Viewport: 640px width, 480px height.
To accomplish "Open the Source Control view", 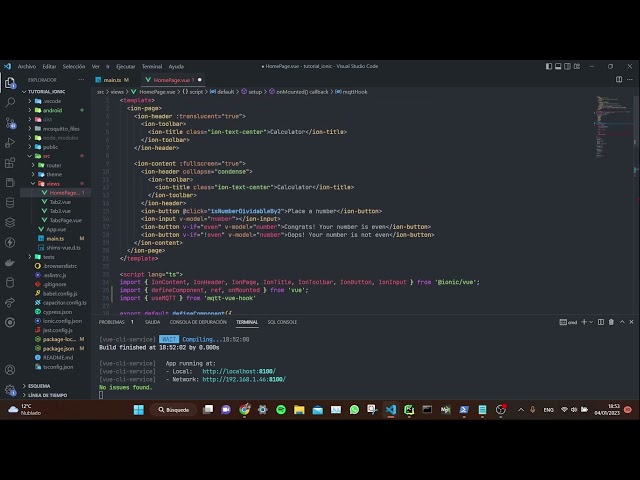I will tap(10, 122).
